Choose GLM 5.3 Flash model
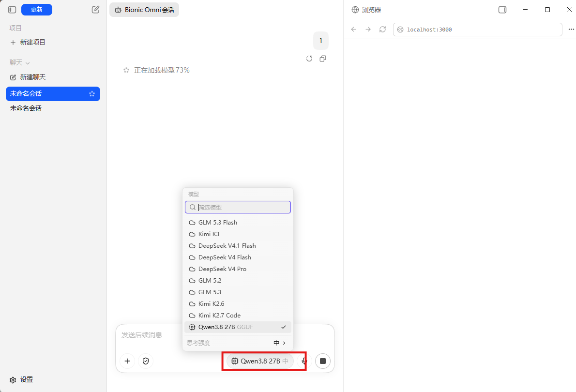The image size is (576, 392). pos(238,223)
